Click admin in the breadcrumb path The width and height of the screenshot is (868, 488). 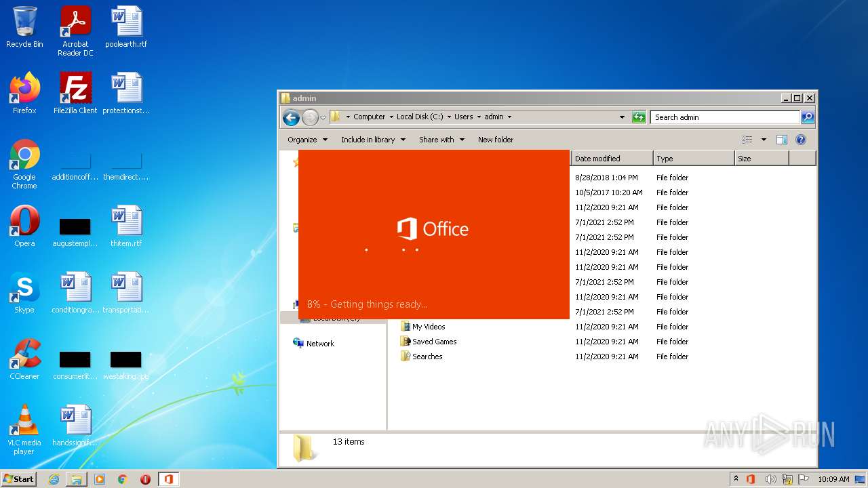494,117
